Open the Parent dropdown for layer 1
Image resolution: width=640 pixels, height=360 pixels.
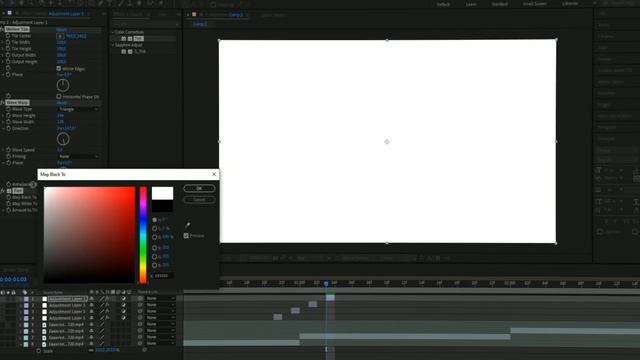click(x=160, y=299)
